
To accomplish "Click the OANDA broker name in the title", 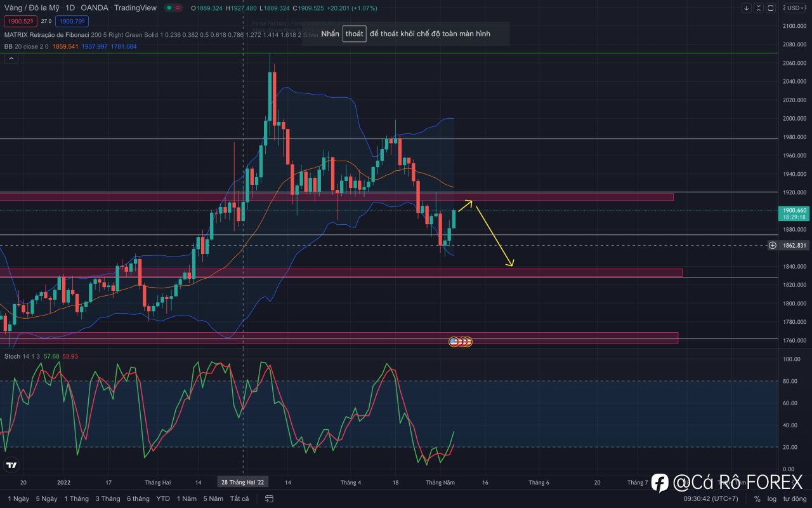I will coord(94,8).
